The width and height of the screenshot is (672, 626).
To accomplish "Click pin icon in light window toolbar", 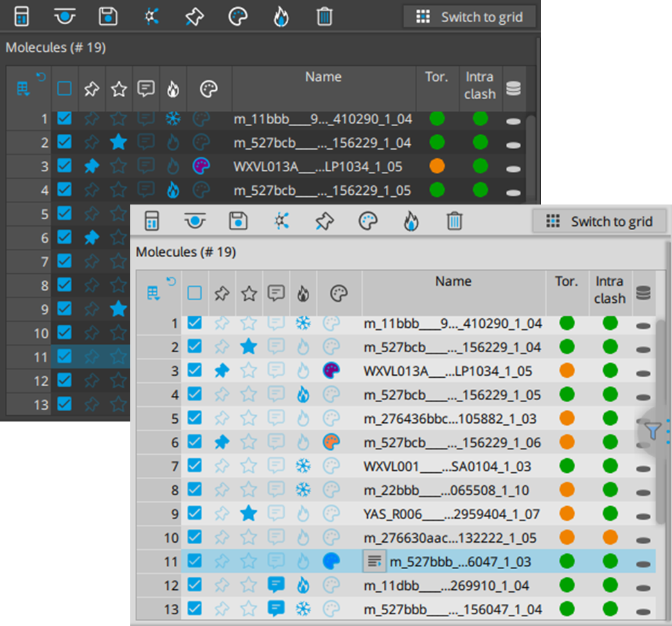I will [324, 222].
